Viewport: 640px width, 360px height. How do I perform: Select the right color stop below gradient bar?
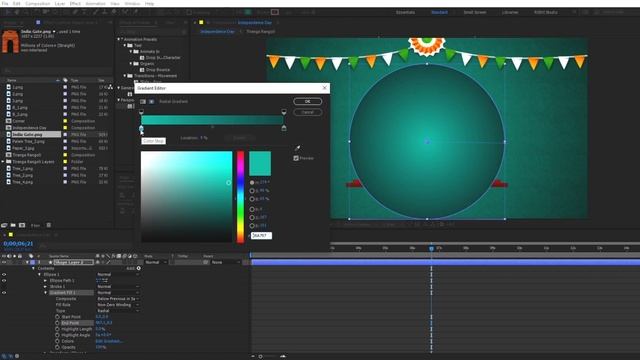point(284,128)
